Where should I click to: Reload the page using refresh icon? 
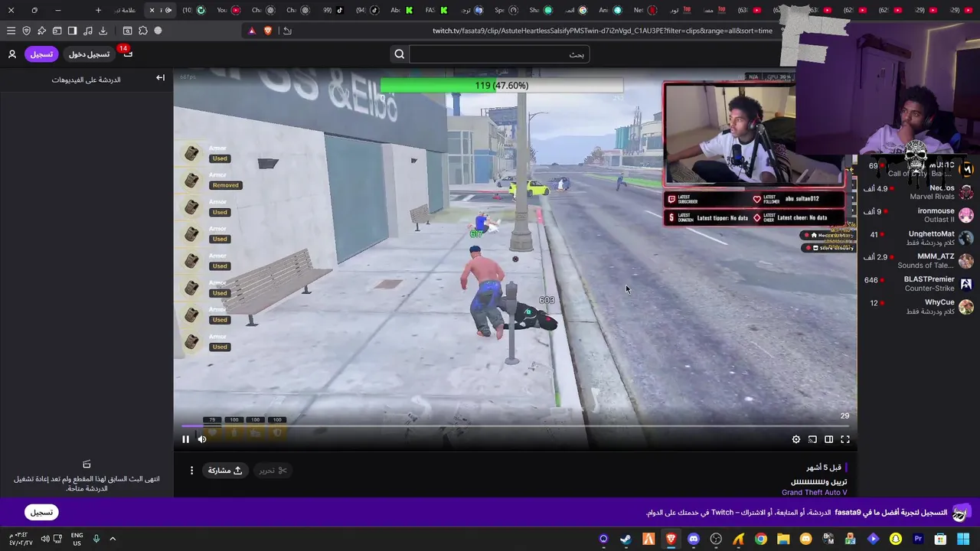tap(287, 31)
